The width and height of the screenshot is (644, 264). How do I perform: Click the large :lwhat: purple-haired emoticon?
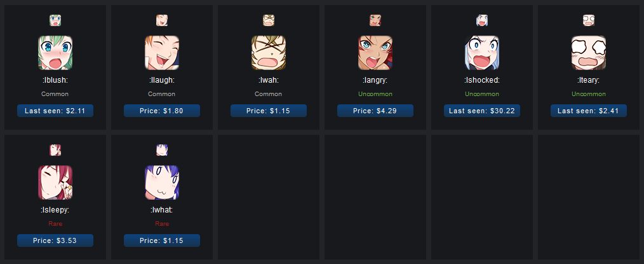pos(162,183)
